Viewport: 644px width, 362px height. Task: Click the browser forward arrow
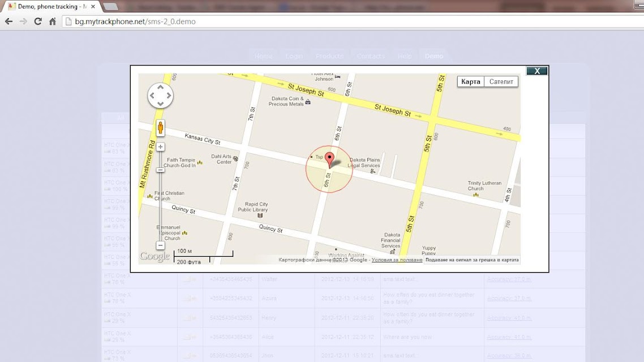coord(23,21)
